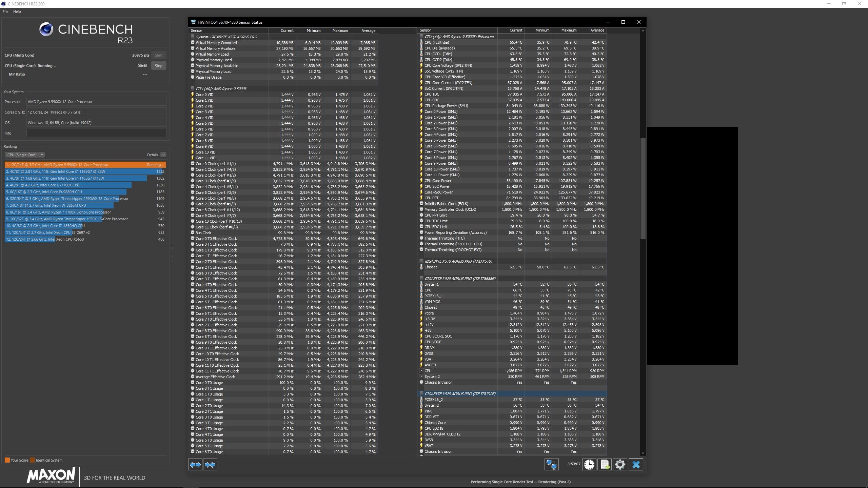Select the ITE IT8792E sensor group header
Screen dimensions: 868x488
click(512, 394)
